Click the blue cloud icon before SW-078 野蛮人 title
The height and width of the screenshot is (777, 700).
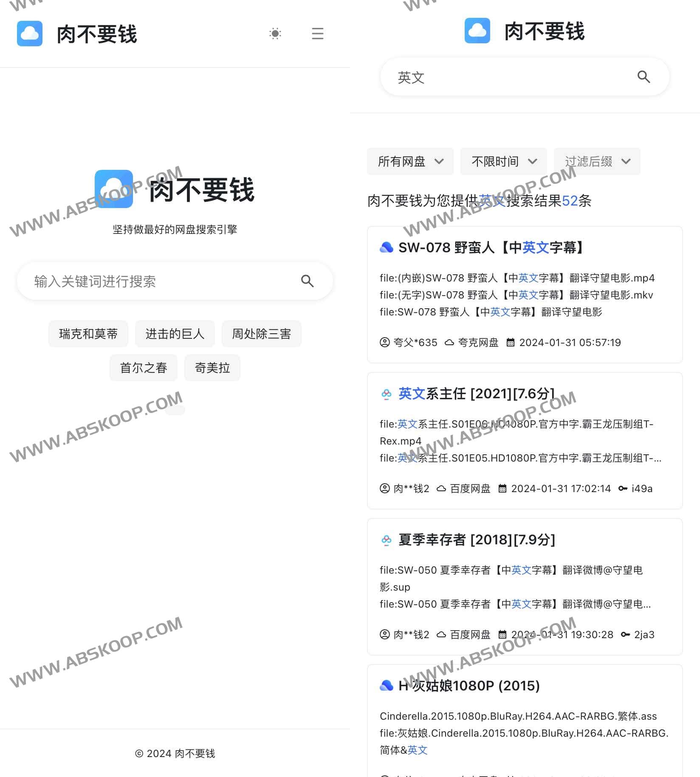tap(386, 247)
